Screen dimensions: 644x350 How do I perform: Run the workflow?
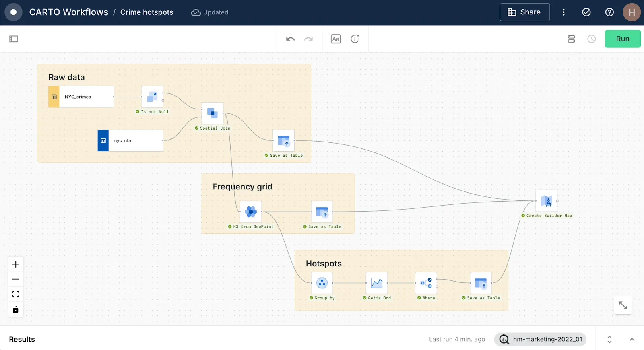[622, 39]
